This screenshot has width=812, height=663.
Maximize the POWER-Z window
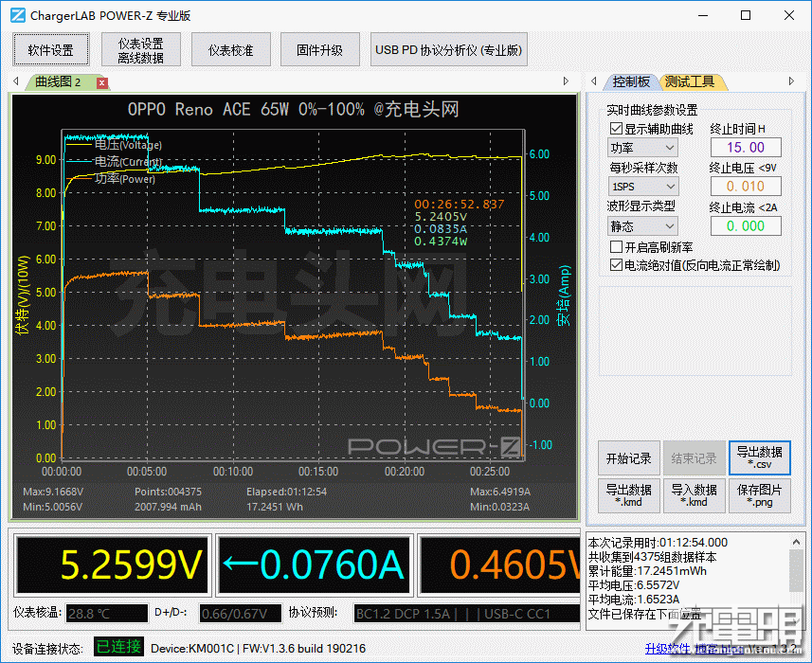pyautogui.click(x=746, y=15)
